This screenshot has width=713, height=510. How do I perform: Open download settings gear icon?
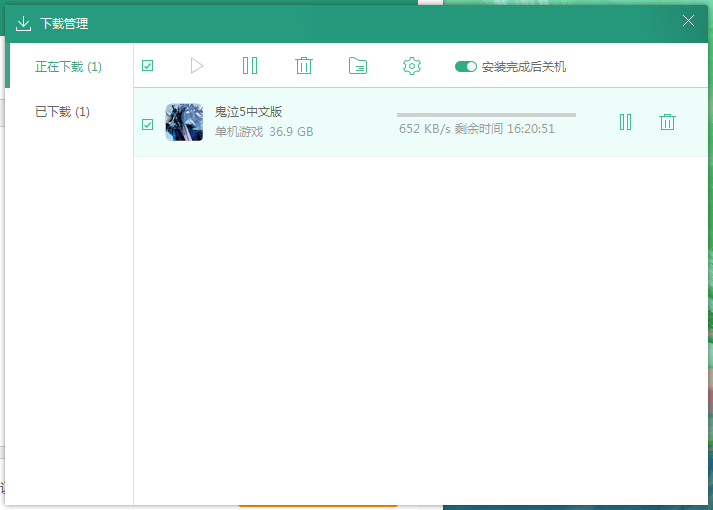pos(412,66)
